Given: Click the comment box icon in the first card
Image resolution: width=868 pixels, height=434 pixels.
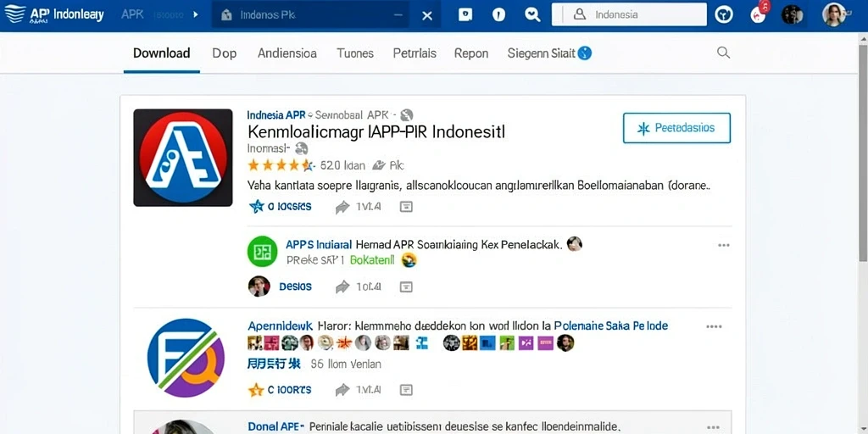Looking at the screenshot, I should (406, 207).
